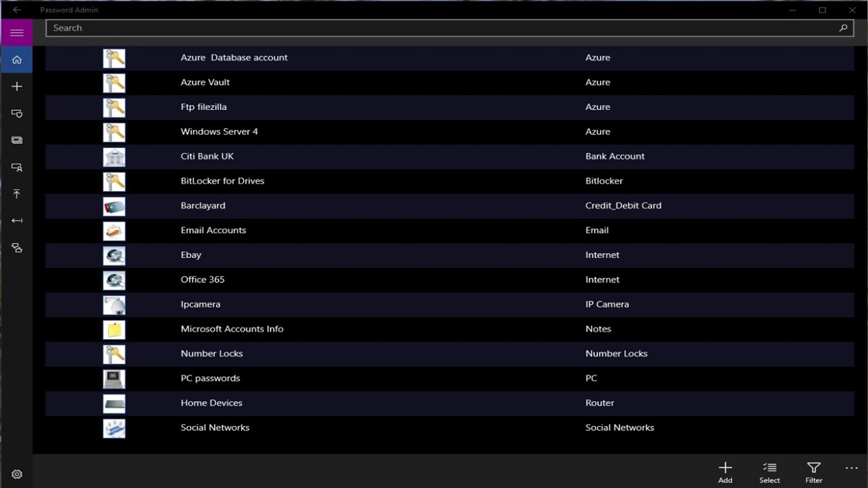This screenshot has height=488, width=868.
Task: Click the upload arrow icon in sidebar
Action: [x=17, y=194]
